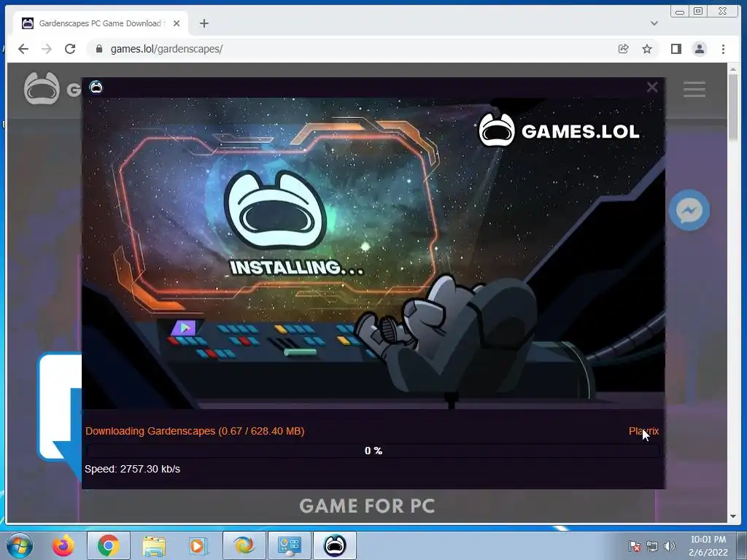747x560 pixels.
Task: Minimize the Chrome window
Action: [680, 12]
